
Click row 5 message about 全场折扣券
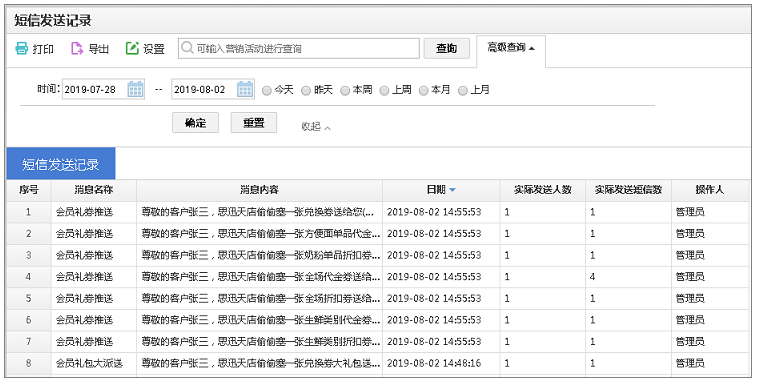(259, 298)
